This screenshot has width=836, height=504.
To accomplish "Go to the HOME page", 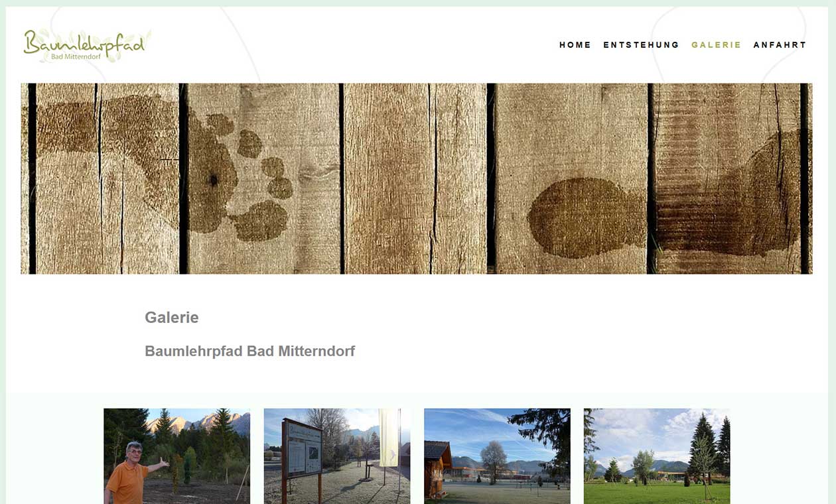I will [575, 45].
